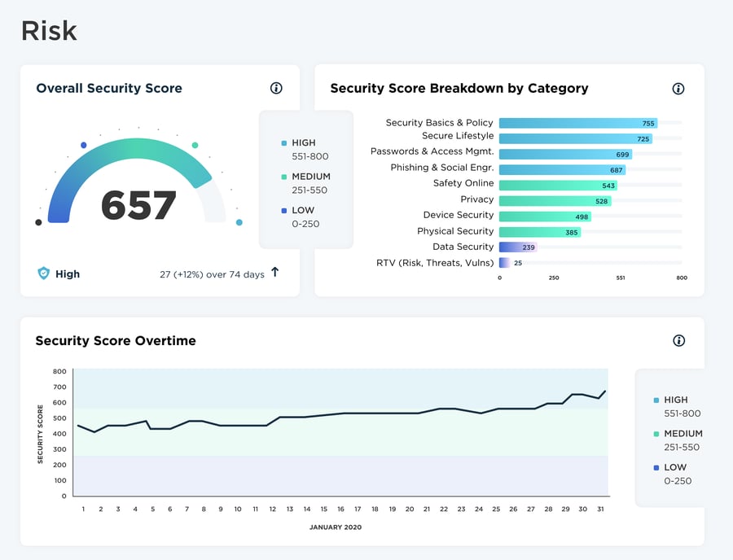Click the SECURITY SCORE y-axis title

tap(40, 434)
